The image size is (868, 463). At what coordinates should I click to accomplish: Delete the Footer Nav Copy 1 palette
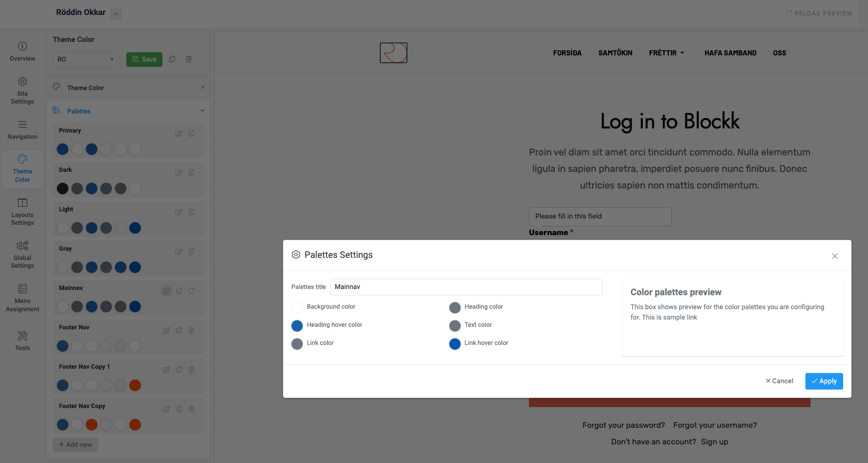[x=192, y=370]
